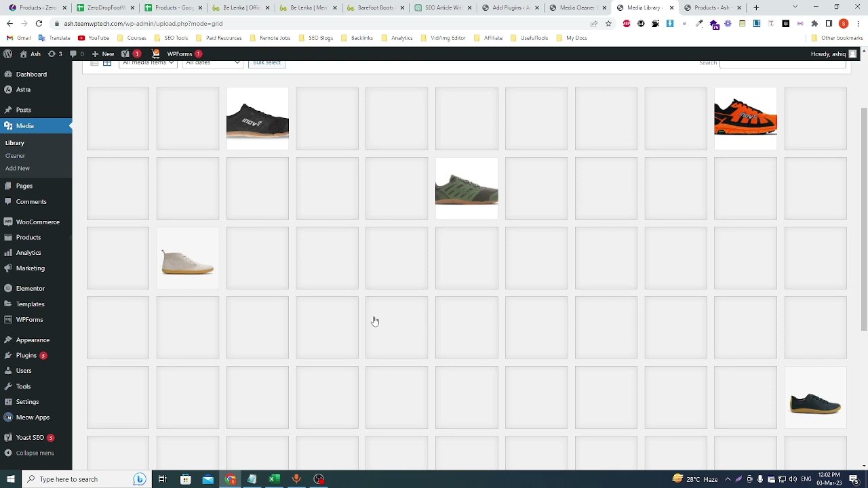Click the AdBlock extension icon
This screenshot has height=488, width=868.
point(626,23)
